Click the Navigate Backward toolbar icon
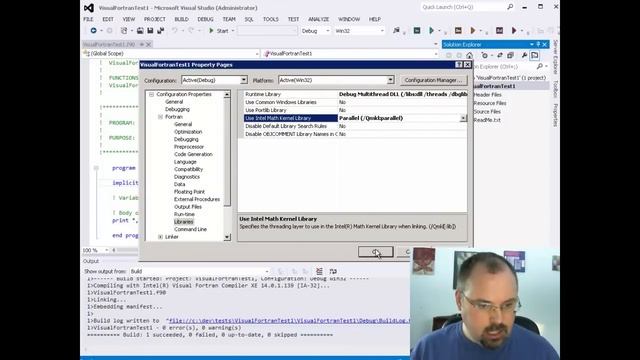The image size is (640, 360). tap(93, 31)
